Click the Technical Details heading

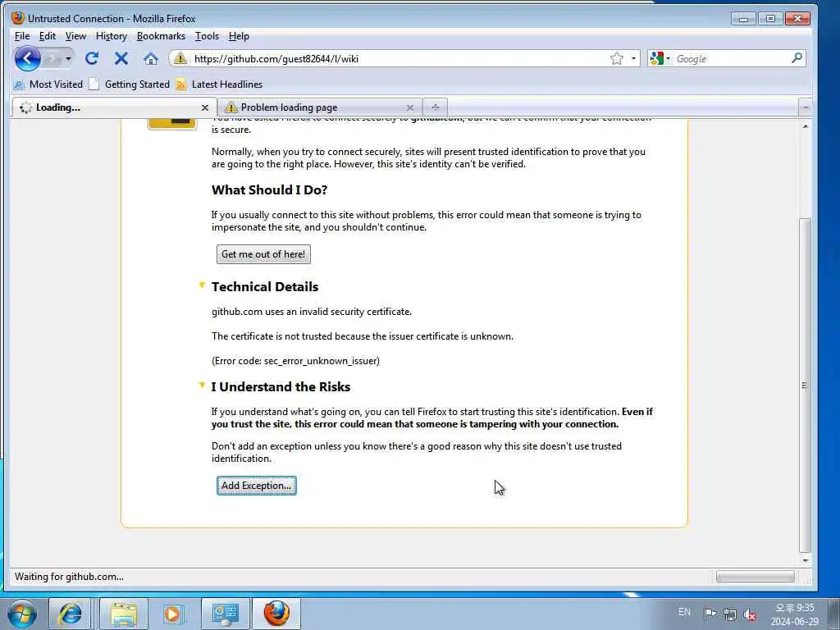(x=265, y=286)
